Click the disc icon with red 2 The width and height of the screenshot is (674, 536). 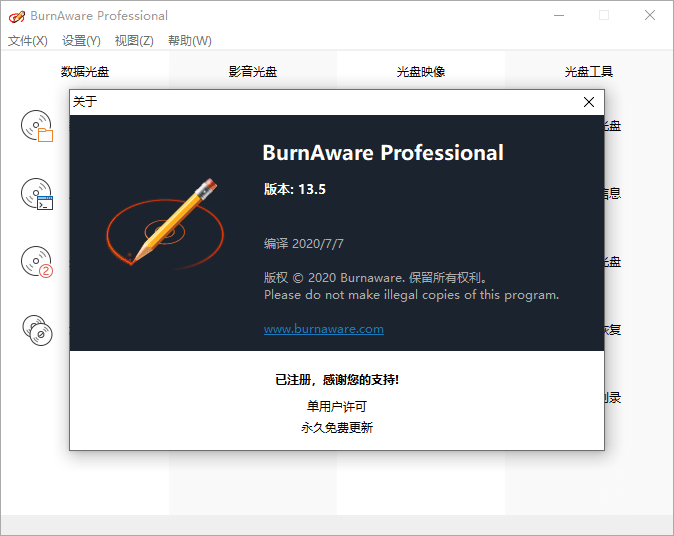click(37, 261)
